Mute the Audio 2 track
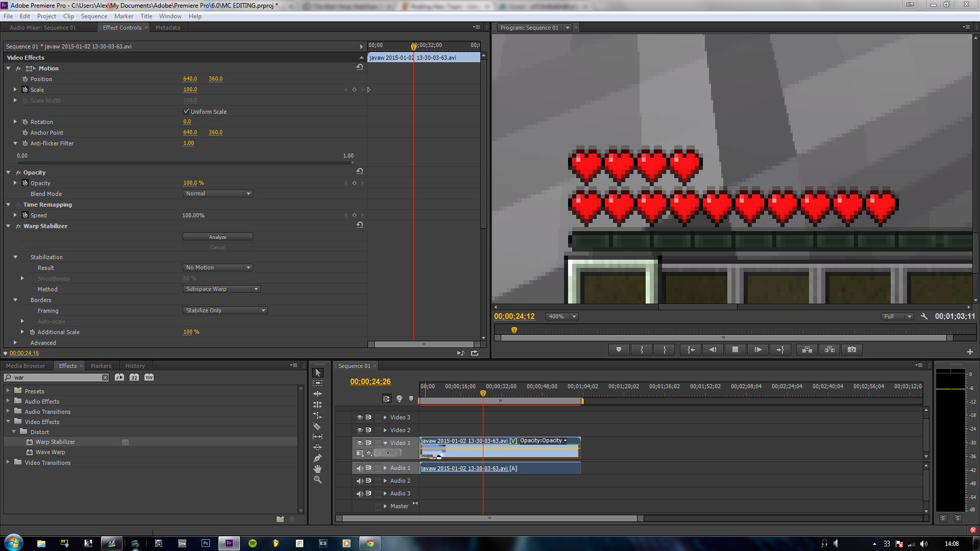Viewport: 980px width, 551px height. 360,481
